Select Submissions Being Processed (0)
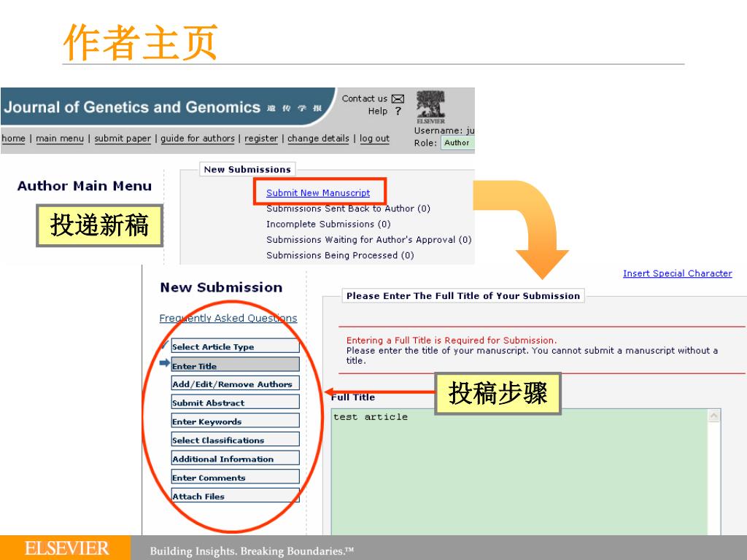 coord(340,256)
